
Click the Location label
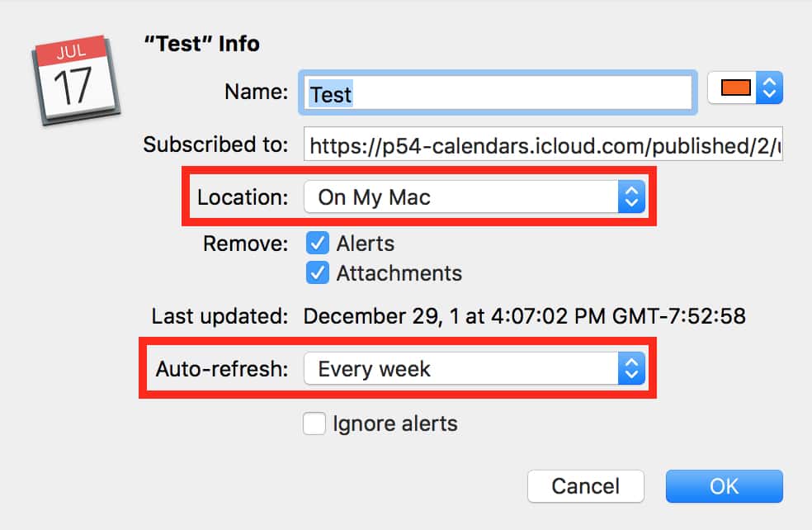pos(243,197)
